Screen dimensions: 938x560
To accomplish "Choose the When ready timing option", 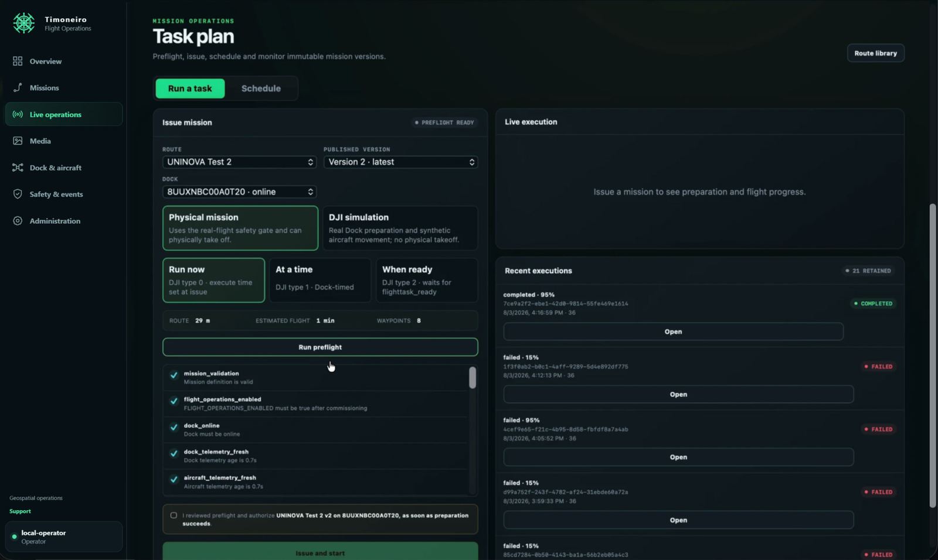I will 427,280.
